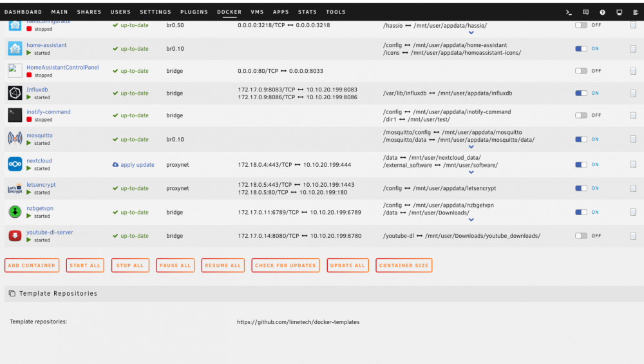Open the terminal icon in top bar
The height and width of the screenshot is (364, 644).
[569, 12]
